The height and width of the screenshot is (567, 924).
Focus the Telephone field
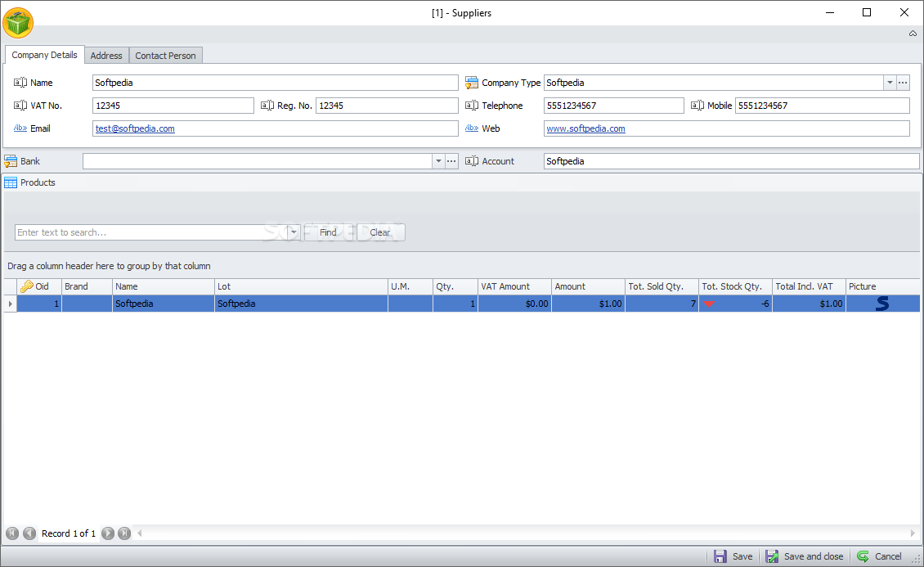pyautogui.click(x=613, y=106)
